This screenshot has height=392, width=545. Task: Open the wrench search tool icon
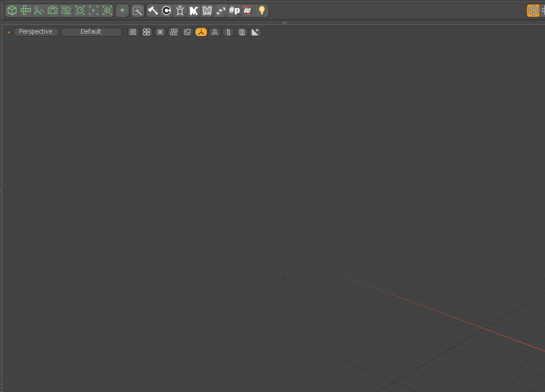[x=138, y=11]
